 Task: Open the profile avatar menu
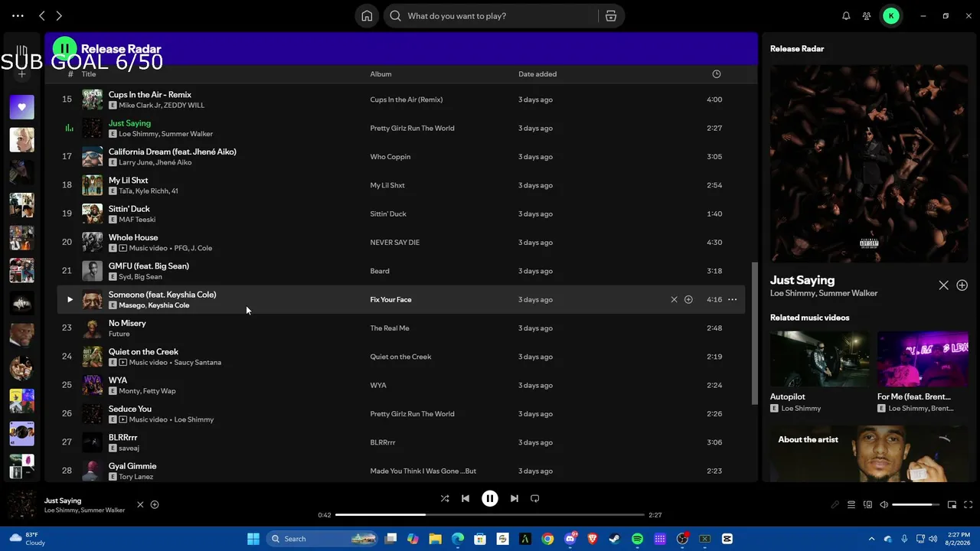click(891, 16)
